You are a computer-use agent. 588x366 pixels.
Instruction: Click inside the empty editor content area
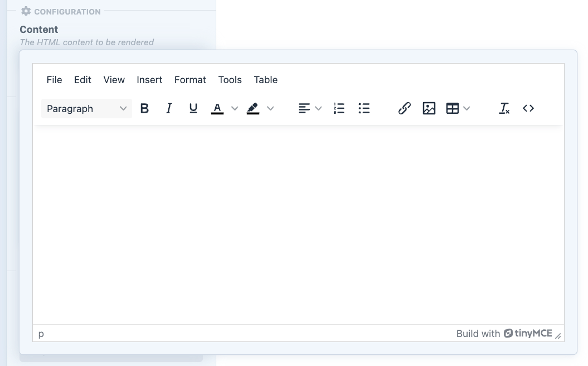coord(298,223)
